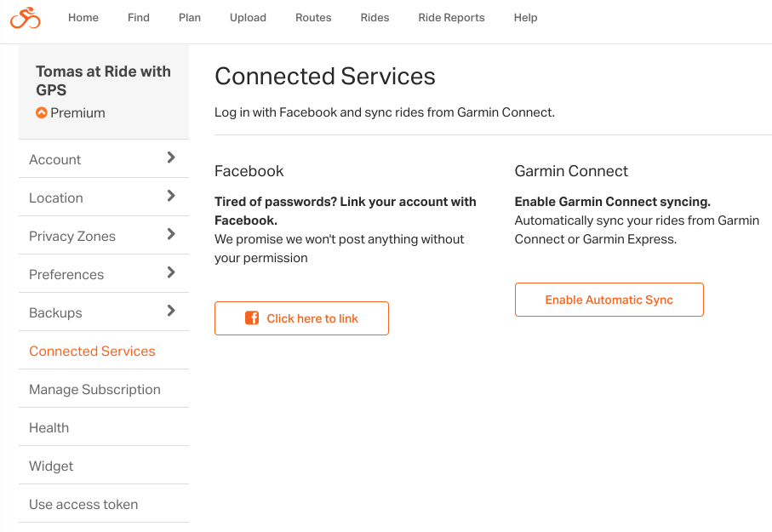Click the Garmin Connect section heading
This screenshot has width=772, height=532.
571,171
